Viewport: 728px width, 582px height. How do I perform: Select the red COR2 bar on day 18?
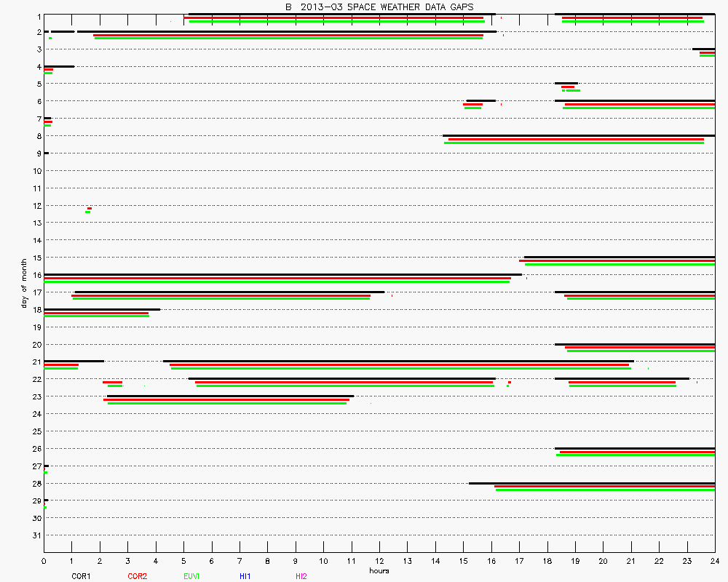click(96, 313)
